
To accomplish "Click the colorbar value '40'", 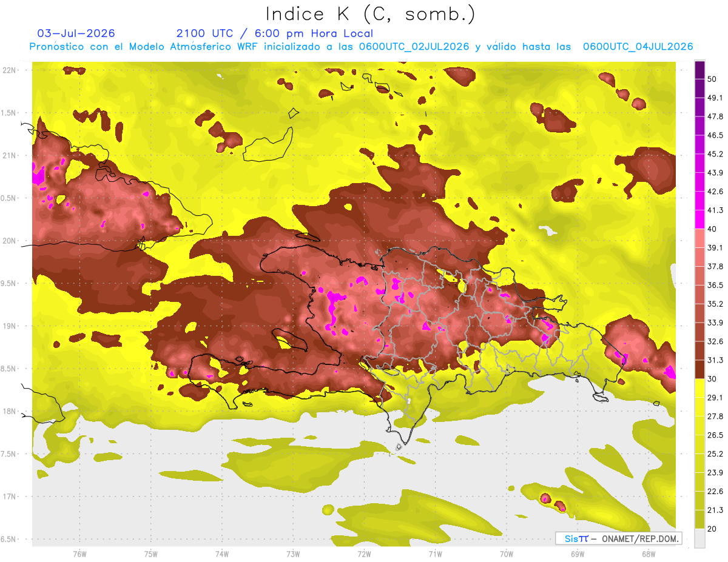I will [x=713, y=229].
